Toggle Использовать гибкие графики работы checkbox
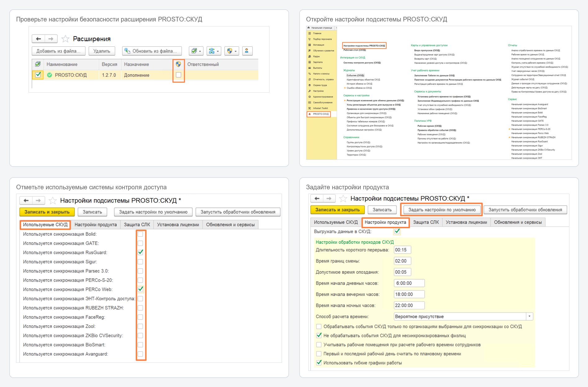The height and width of the screenshot is (387, 588). 319,362
